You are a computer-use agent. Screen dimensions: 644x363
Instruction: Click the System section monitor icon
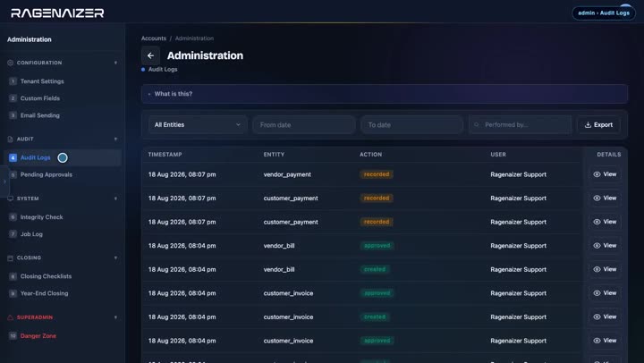pyautogui.click(x=10, y=198)
